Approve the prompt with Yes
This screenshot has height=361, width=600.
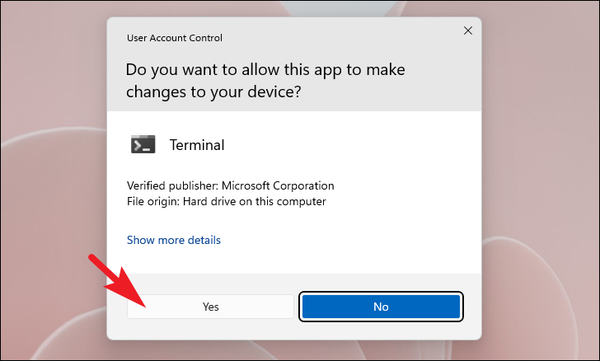[210, 307]
